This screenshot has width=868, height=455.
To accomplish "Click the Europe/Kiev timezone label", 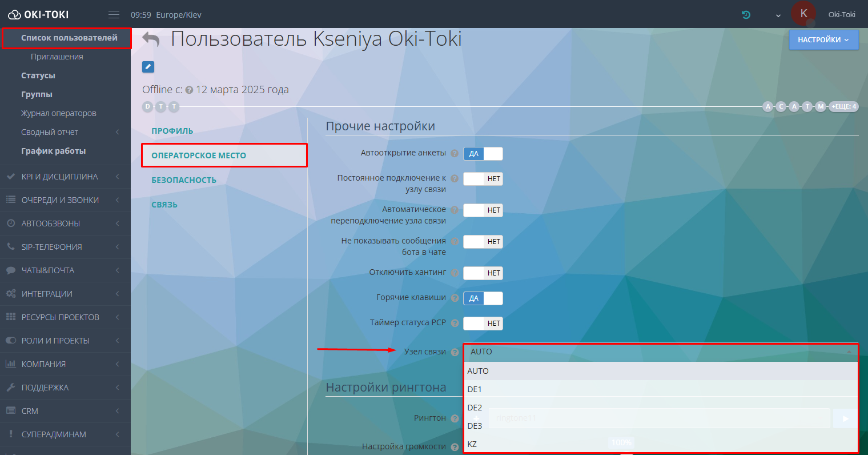I will pos(179,15).
